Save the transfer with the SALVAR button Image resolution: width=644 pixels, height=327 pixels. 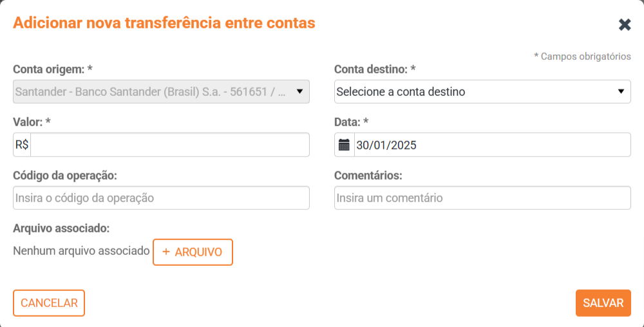pyautogui.click(x=603, y=303)
